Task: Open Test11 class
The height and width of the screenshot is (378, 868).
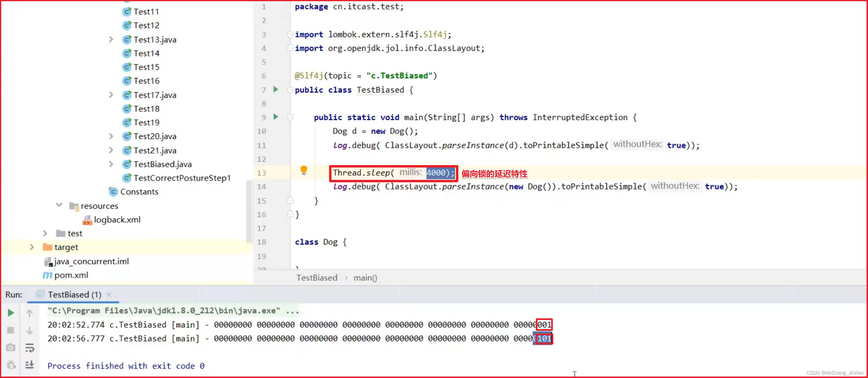Action: pos(141,12)
